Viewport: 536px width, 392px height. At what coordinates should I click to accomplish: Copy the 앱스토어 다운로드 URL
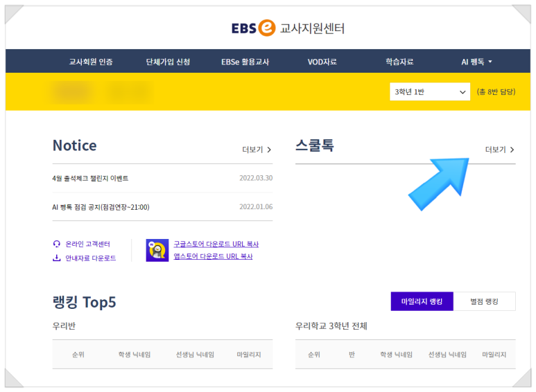213,256
